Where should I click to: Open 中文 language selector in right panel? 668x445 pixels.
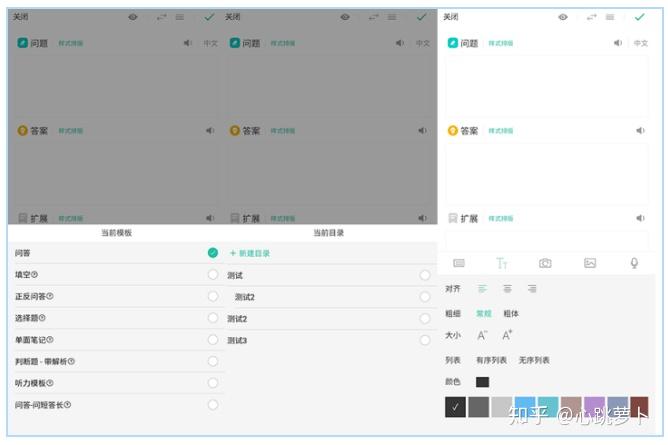pos(641,43)
